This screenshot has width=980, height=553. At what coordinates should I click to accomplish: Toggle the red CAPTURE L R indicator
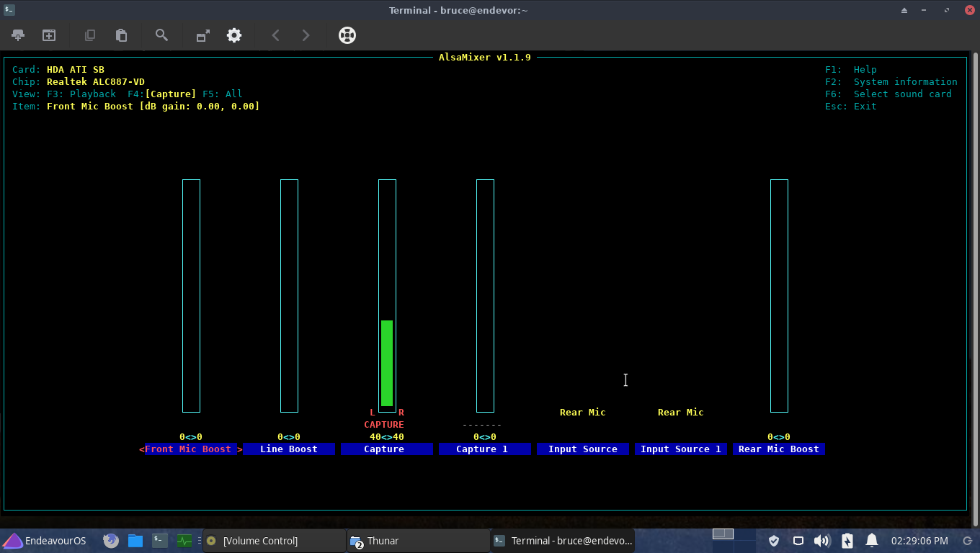[384, 418]
